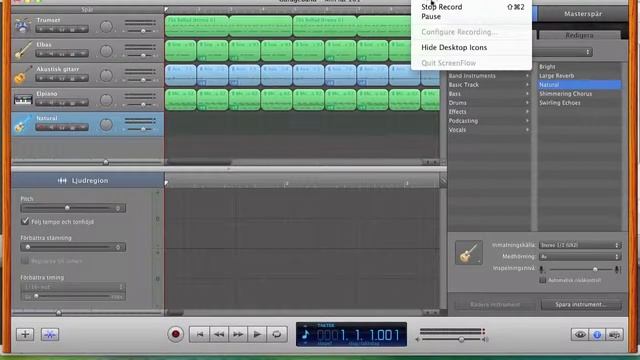
Task: Click the high-level microphone icon by Inspelningsnivå
Action: click(617, 269)
